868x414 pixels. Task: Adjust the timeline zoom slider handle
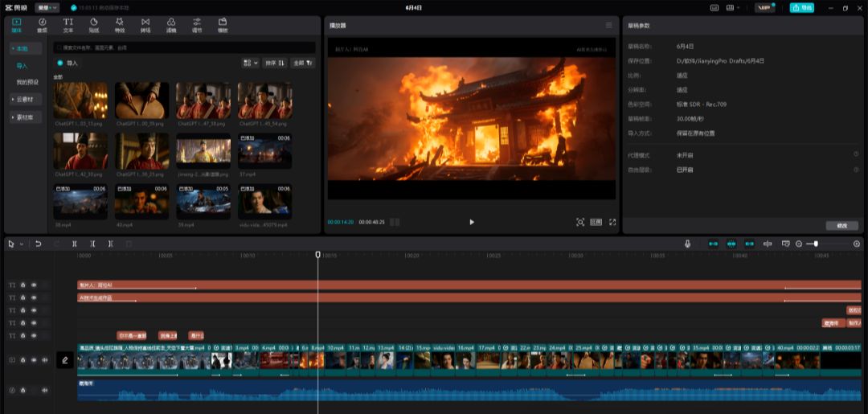point(816,244)
